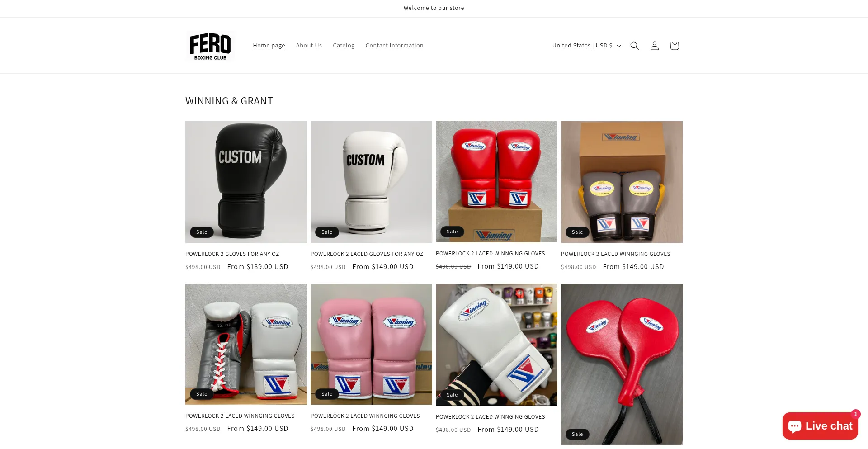Open POWERLOCK 2 LACED GLOVES FOR ANY OZ
This screenshot has width=868, height=449.
click(367, 254)
